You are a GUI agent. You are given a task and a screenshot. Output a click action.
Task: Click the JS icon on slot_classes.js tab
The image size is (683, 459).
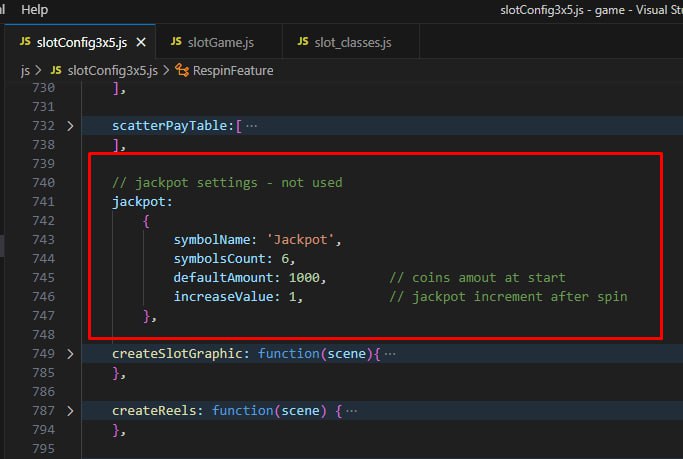click(303, 41)
